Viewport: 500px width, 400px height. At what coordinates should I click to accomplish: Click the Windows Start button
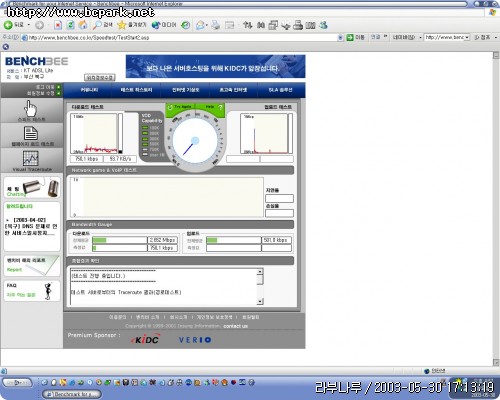point(17,382)
